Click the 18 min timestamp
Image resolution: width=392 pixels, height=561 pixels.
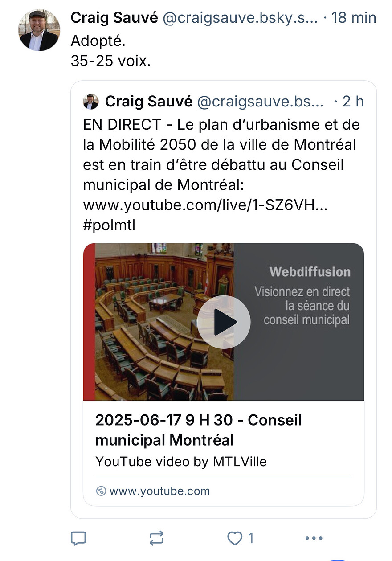click(x=355, y=18)
